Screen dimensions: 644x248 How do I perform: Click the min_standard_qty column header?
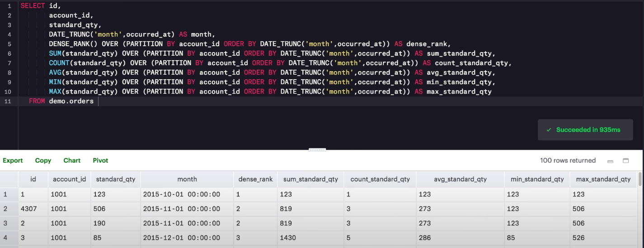[x=537, y=179]
